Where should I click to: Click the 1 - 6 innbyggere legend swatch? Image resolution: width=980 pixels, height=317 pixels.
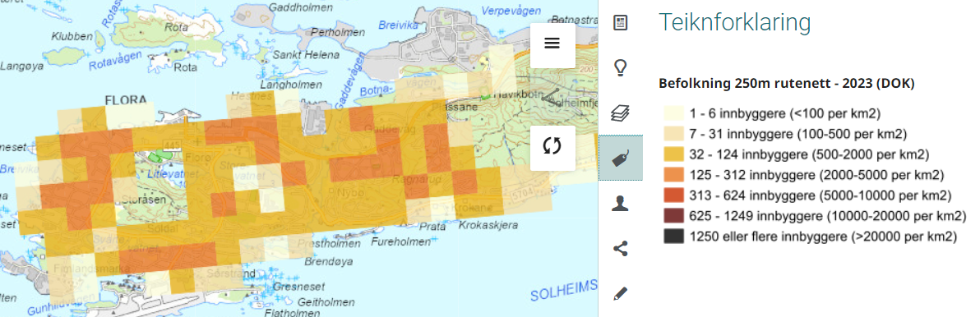coord(674,113)
